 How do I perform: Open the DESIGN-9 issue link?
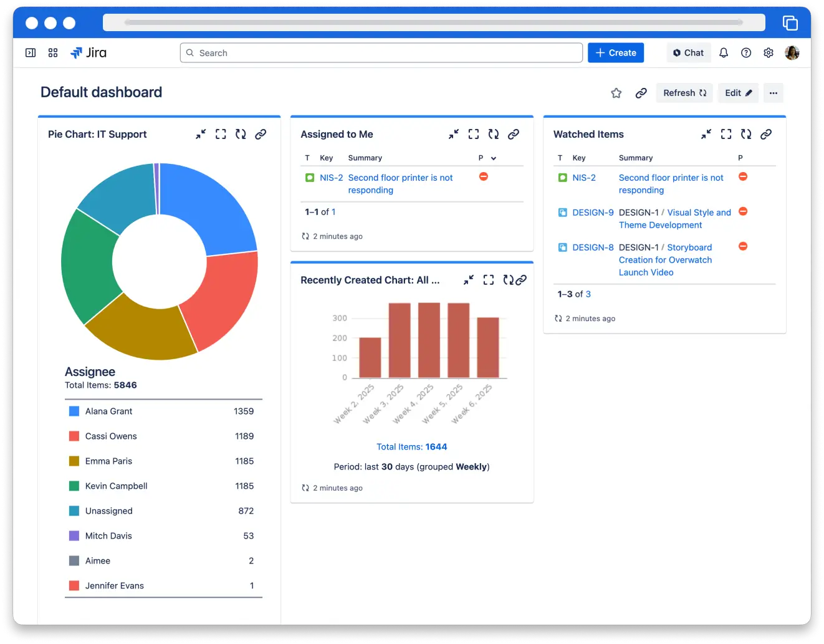tap(593, 213)
